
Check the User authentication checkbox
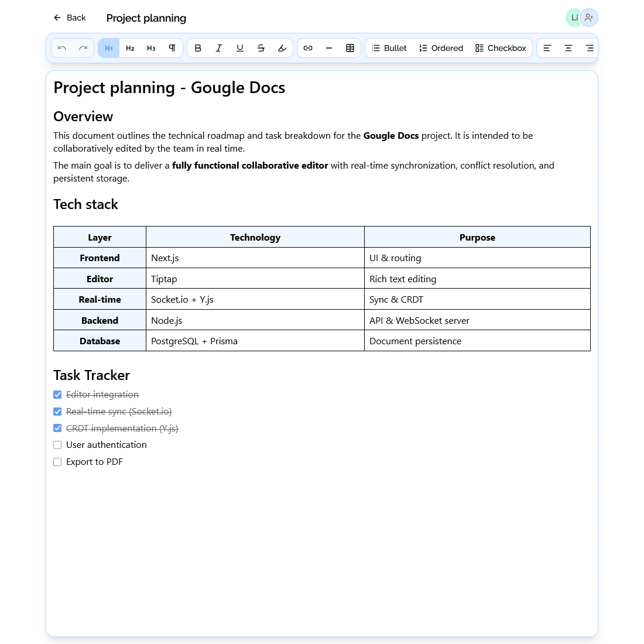point(57,445)
